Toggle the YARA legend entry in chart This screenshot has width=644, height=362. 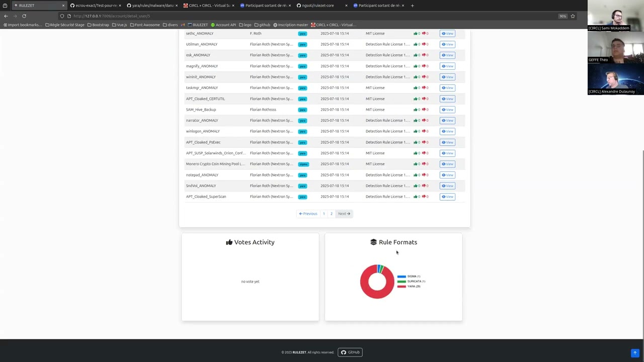[x=409, y=286]
